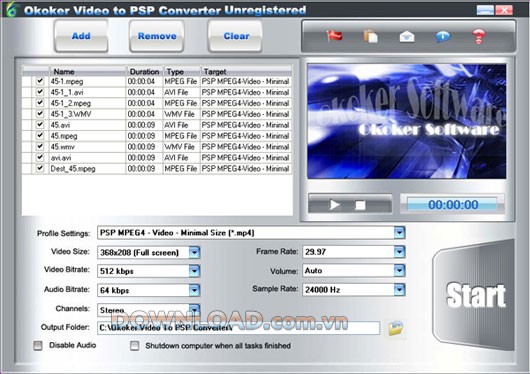Open the Video Bitrate dropdown
Viewport: 530px width, 374px height.
click(x=194, y=271)
